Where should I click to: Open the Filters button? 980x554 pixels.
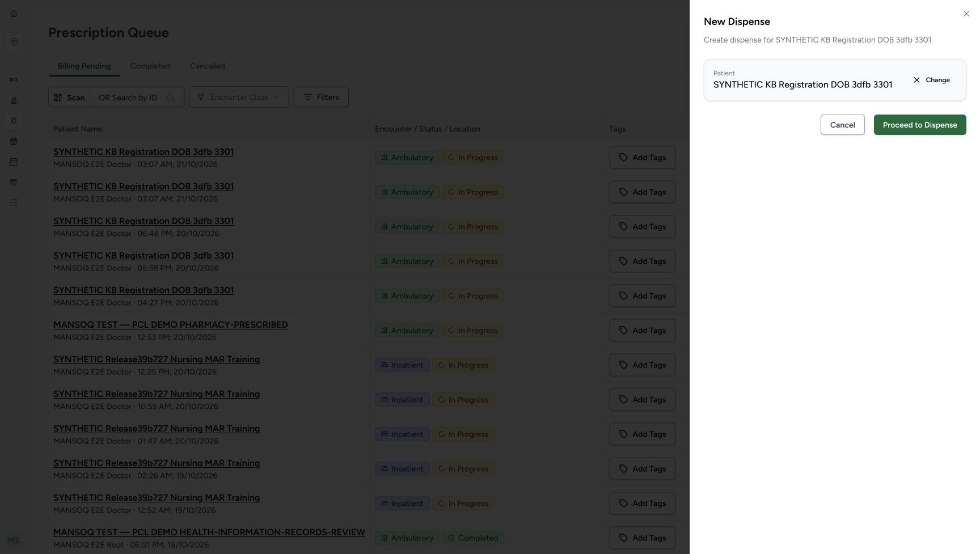321,97
